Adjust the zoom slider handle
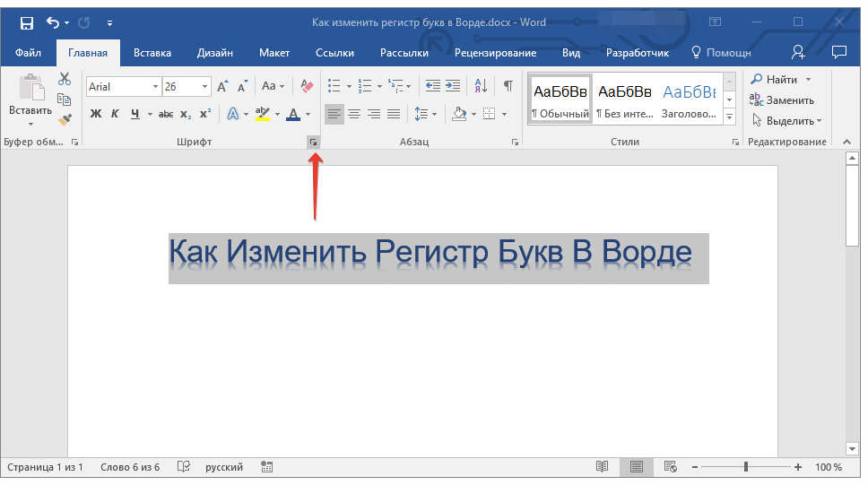Viewport: 868px width, 485px height. point(746,467)
